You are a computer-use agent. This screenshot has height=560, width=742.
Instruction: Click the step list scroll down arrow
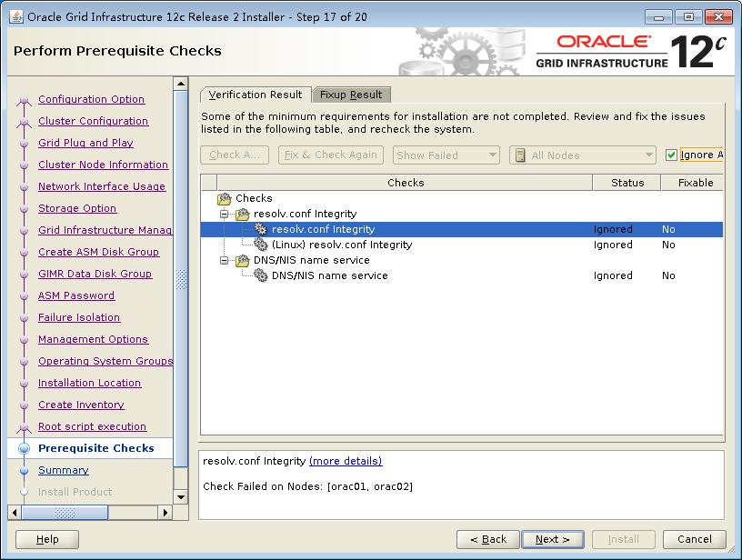181,497
